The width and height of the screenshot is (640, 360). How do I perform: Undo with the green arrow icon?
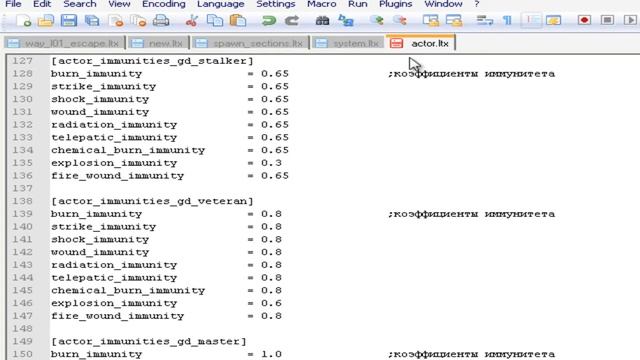click(x=268, y=20)
